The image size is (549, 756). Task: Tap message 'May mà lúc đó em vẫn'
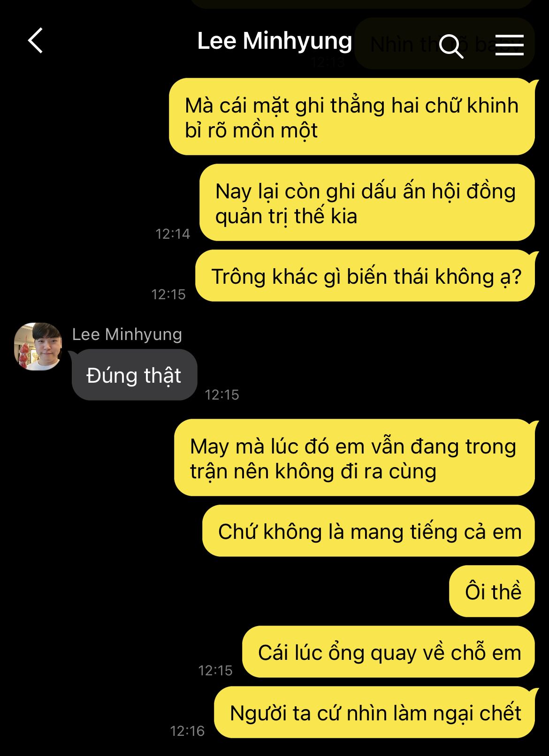354,458
